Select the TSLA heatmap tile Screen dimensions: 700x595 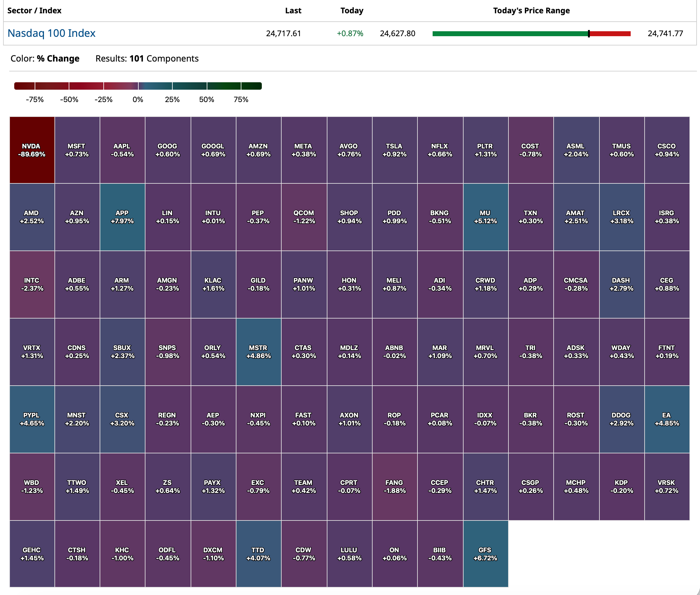click(395, 150)
